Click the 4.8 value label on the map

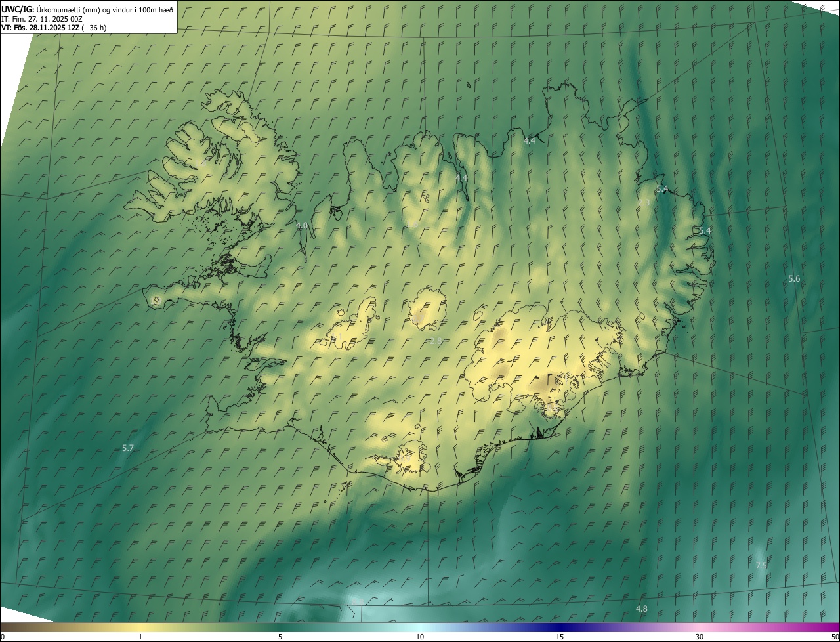tap(642, 609)
